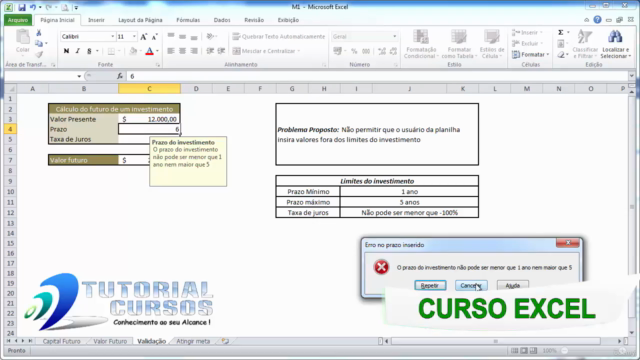Click Quebrar Texto Automaticamente

tap(279, 37)
